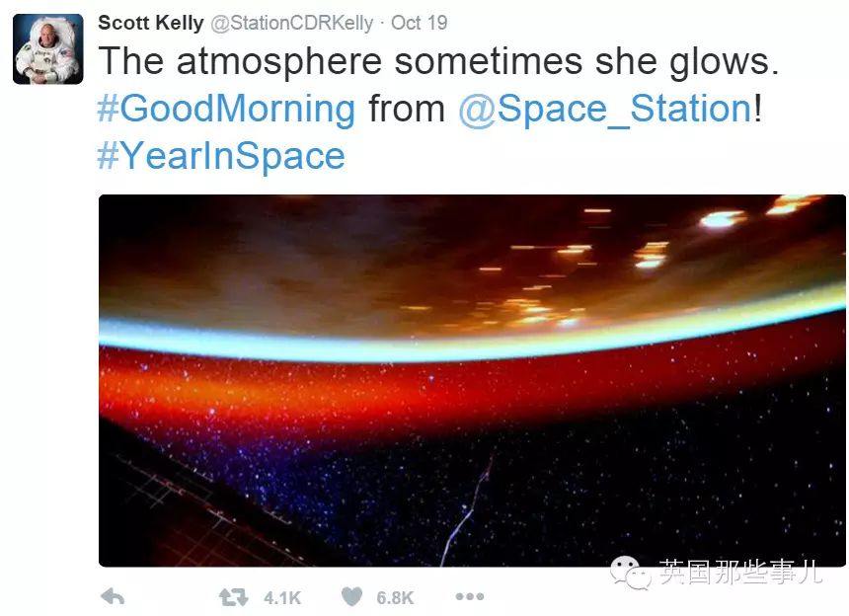
Task: Open the @Space_Station mention
Action: [x=605, y=110]
